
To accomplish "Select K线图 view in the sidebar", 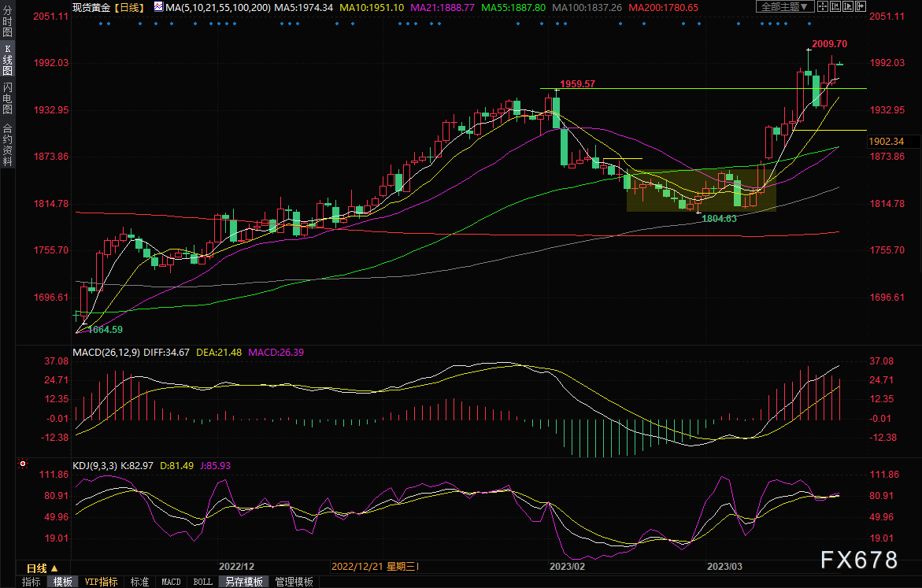I will (x=8, y=60).
